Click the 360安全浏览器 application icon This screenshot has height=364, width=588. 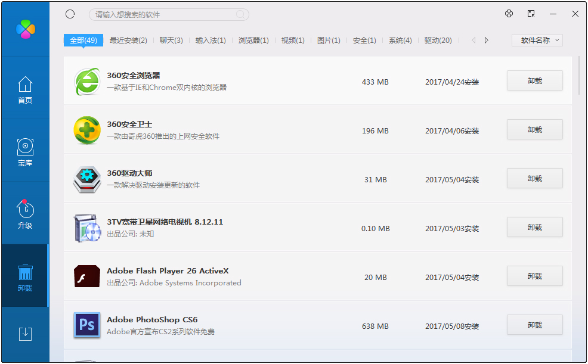pos(86,82)
